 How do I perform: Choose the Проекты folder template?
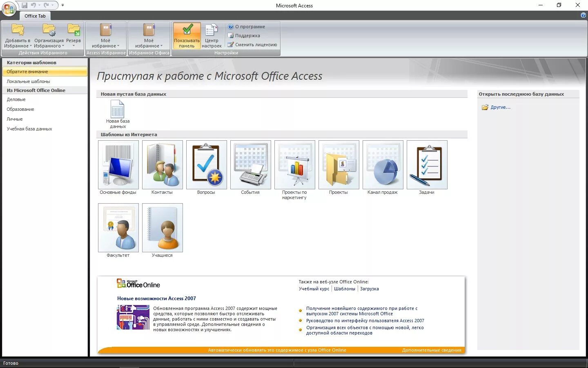pos(339,168)
